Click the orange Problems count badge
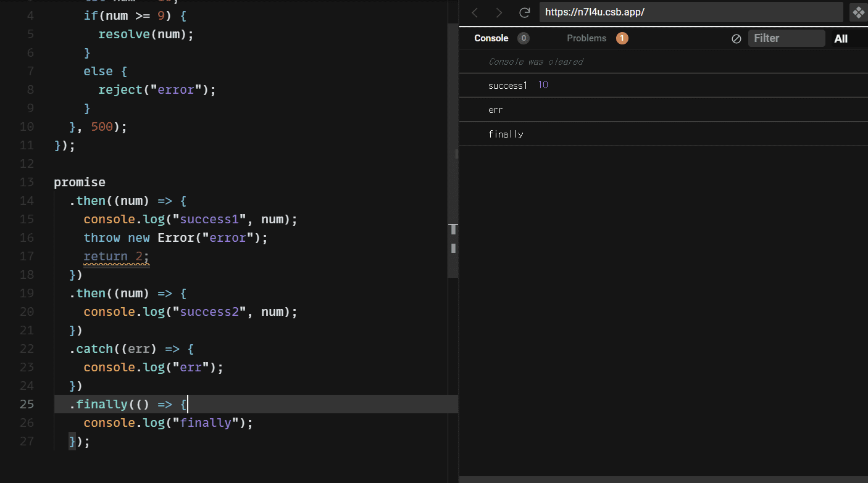 click(622, 38)
